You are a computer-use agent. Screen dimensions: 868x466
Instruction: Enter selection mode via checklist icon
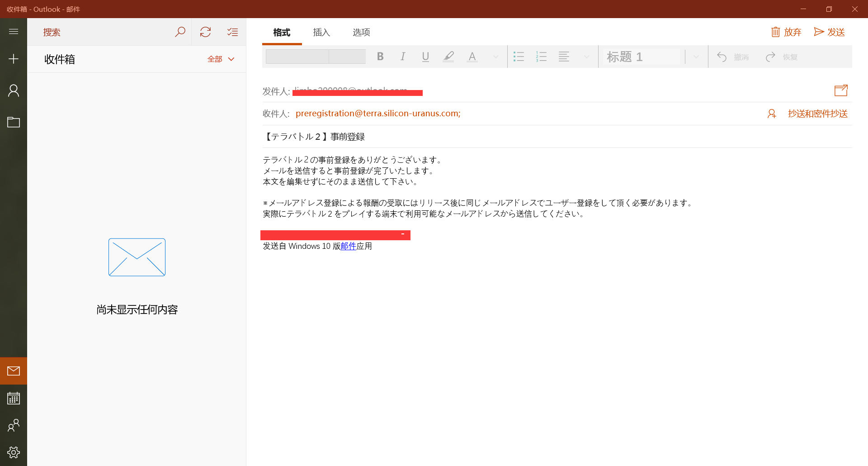(232, 32)
